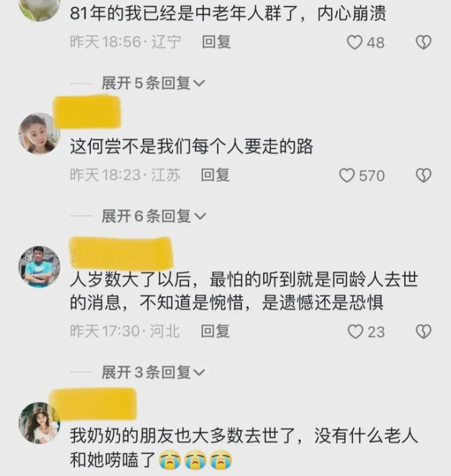Screen dimensions: 451x476
Task: Expand 展开5条回复 replies
Action: pyautogui.click(x=153, y=83)
